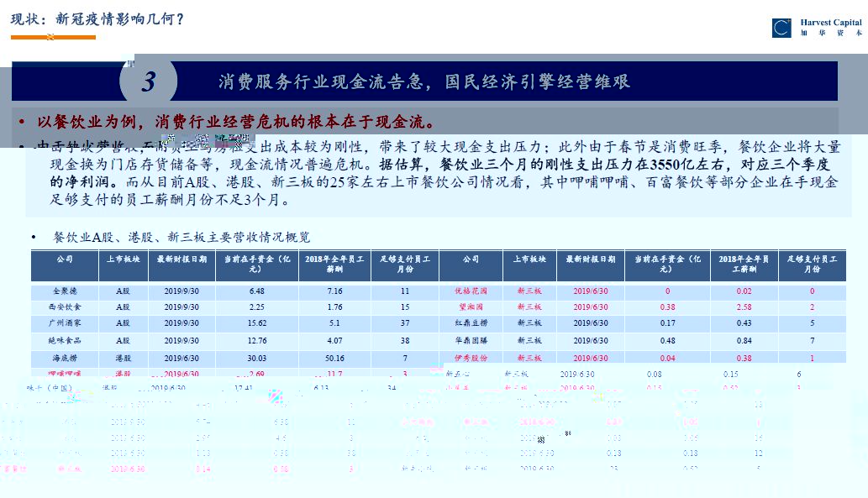Click the bold text "餐饮业三个月的刚性支出压力在3550亿左右"
The height and width of the screenshot is (498, 868).
(x=581, y=165)
